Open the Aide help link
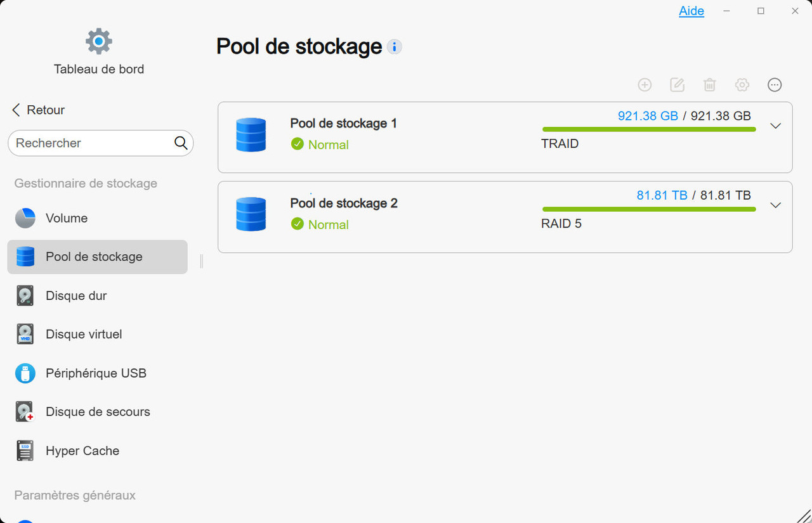This screenshot has height=523, width=812. click(691, 11)
